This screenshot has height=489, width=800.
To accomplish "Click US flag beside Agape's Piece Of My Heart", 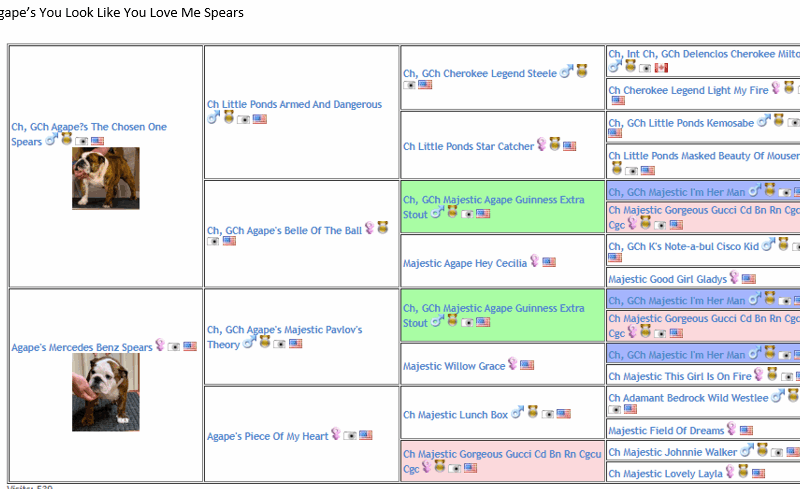I will [x=366, y=435].
